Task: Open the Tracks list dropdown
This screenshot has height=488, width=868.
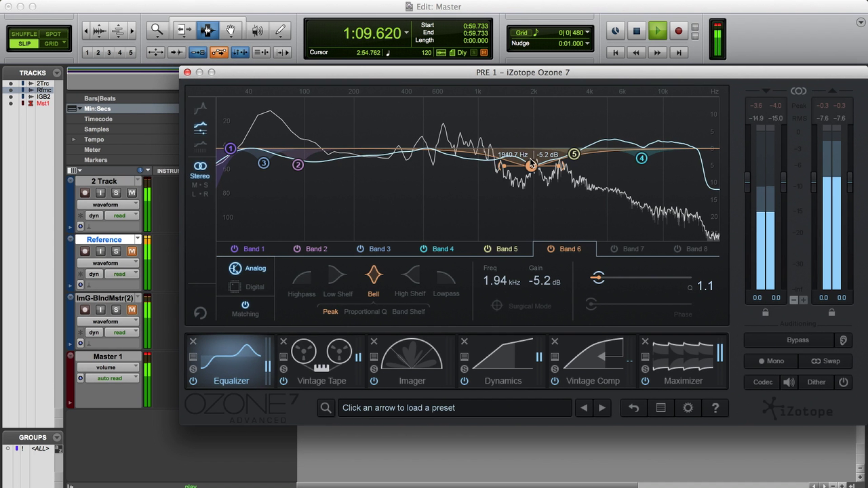Action: pyautogui.click(x=57, y=73)
